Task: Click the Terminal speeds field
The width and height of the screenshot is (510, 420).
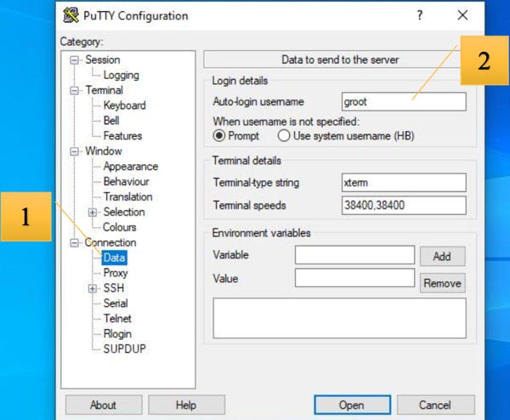Action: [x=404, y=205]
